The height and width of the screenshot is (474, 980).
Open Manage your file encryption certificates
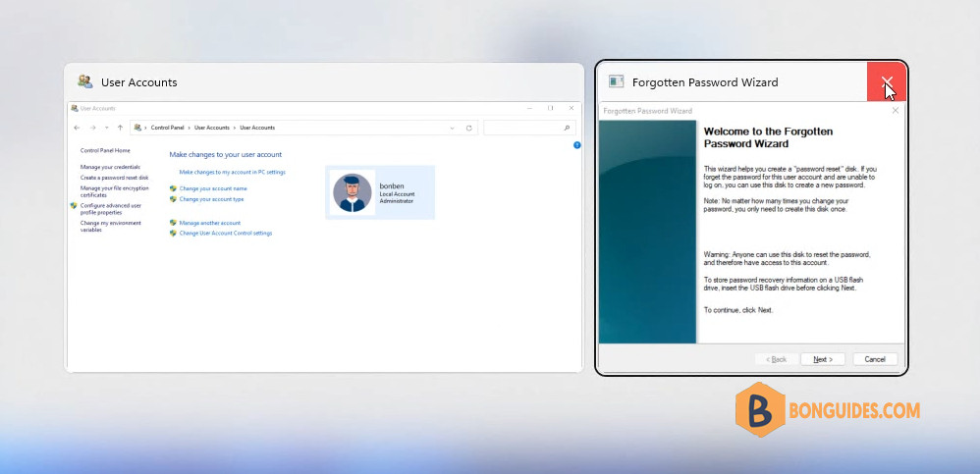pos(114,191)
